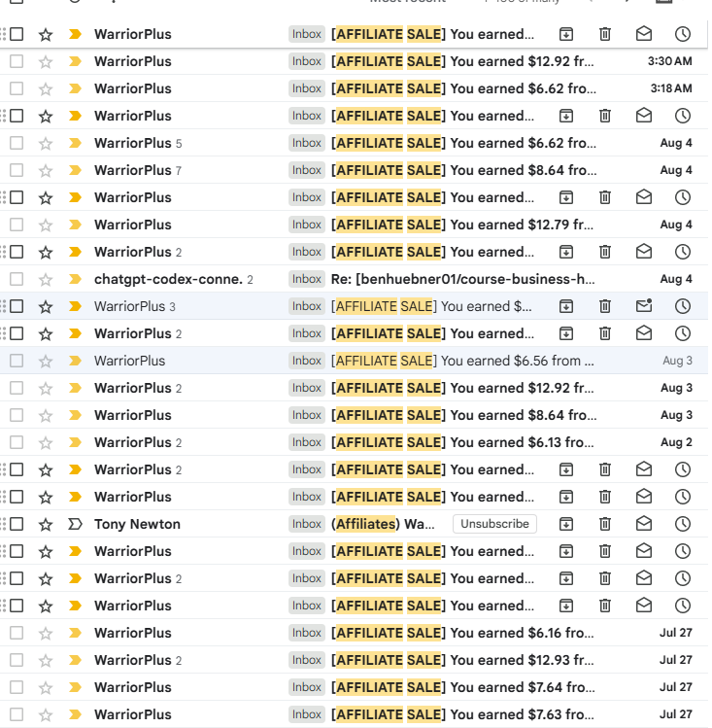
Task: Open the 'You earned $7.63' email
Action: click(x=462, y=714)
